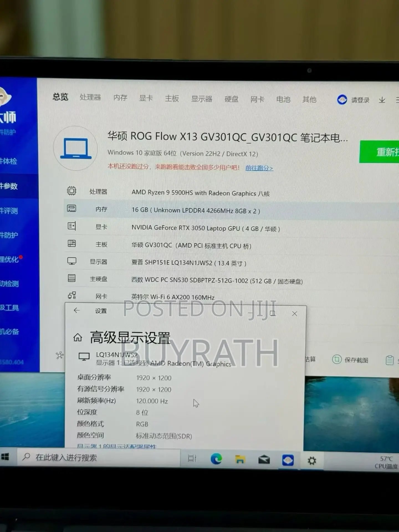Image resolution: width=399 pixels, height=532 pixels.
Task: Open the Mail app from taskbar
Action: point(264,460)
